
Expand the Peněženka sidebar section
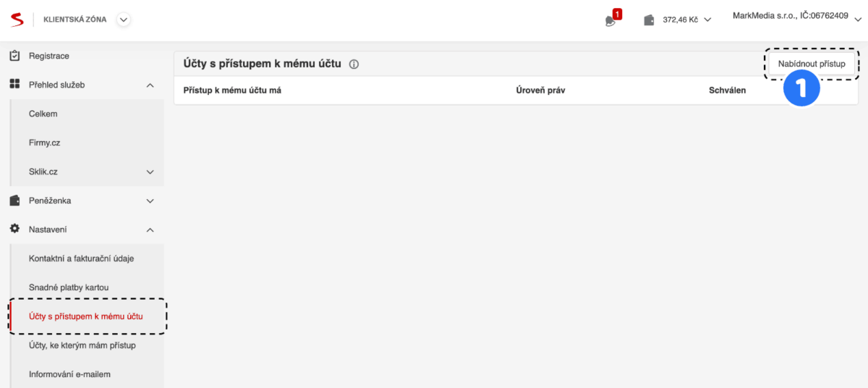pos(150,201)
